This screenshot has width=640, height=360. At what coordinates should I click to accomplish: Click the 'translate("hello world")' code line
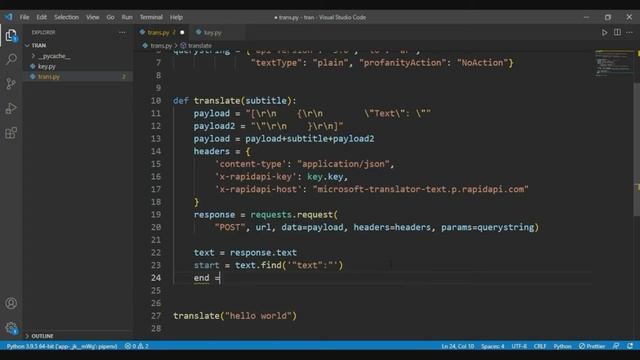(235, 316)
